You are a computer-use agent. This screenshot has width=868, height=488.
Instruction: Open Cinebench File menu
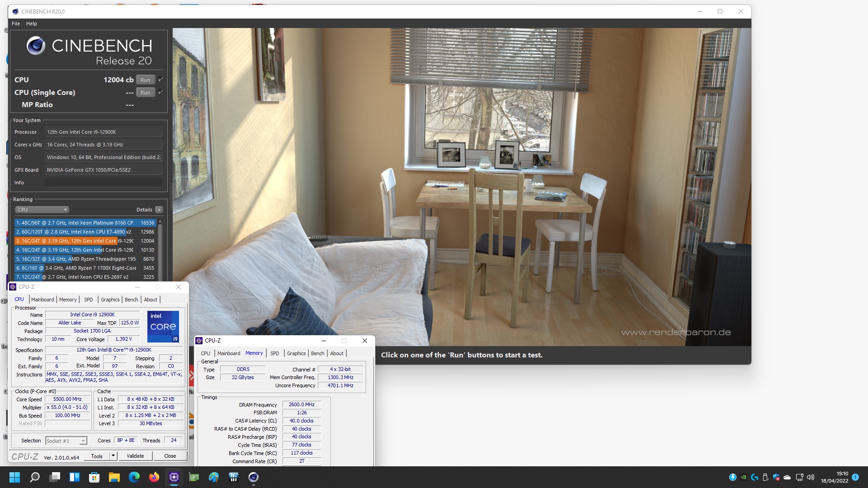coord(16,23)
